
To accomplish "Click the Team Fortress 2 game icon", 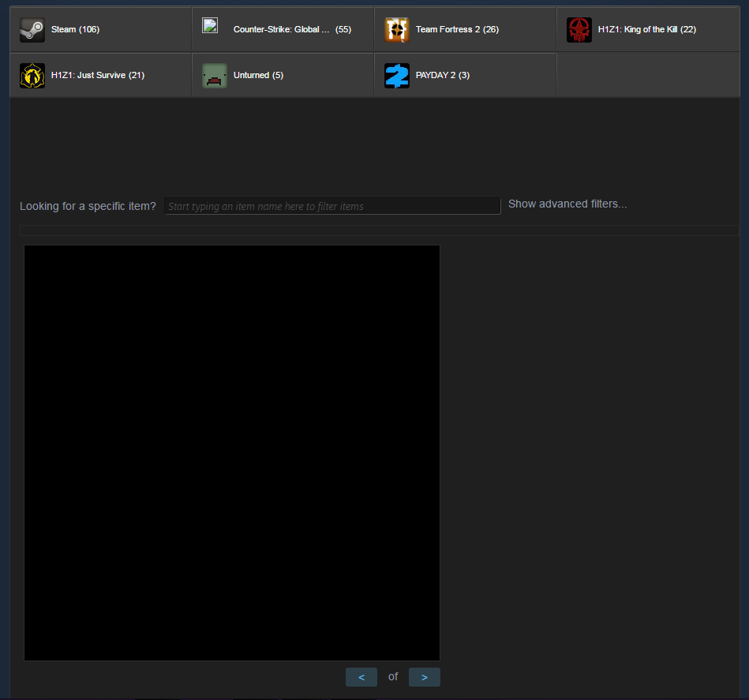I will (397, 30).
